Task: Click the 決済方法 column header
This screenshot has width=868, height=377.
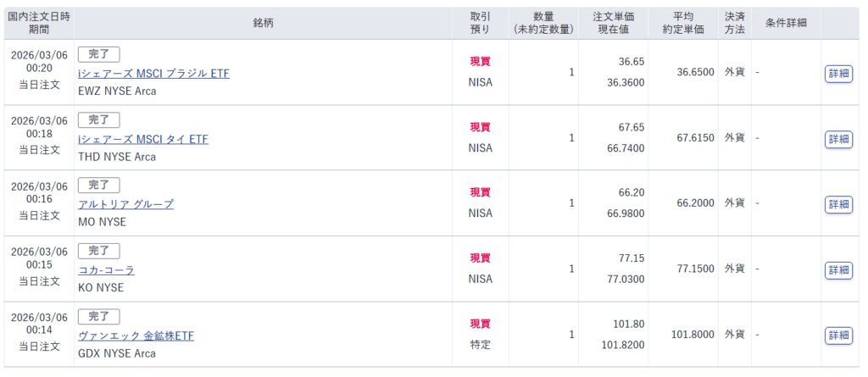Action: click(734, 23)
